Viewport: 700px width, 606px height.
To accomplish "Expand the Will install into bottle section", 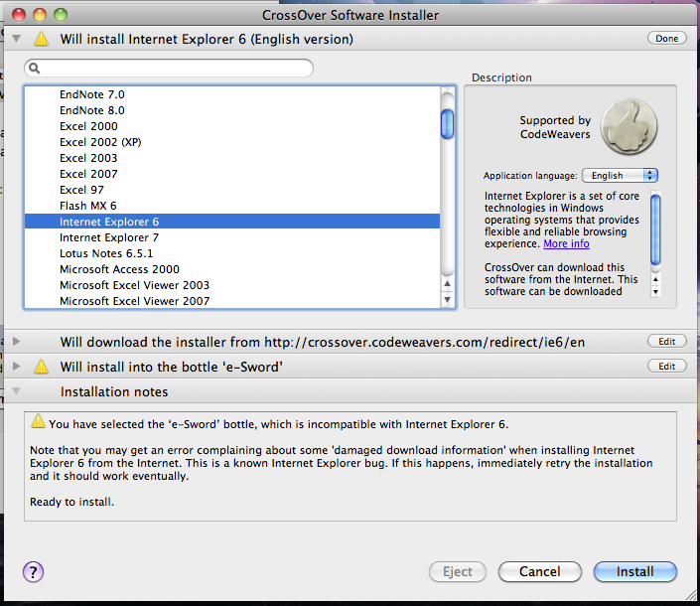I will 17,367.
